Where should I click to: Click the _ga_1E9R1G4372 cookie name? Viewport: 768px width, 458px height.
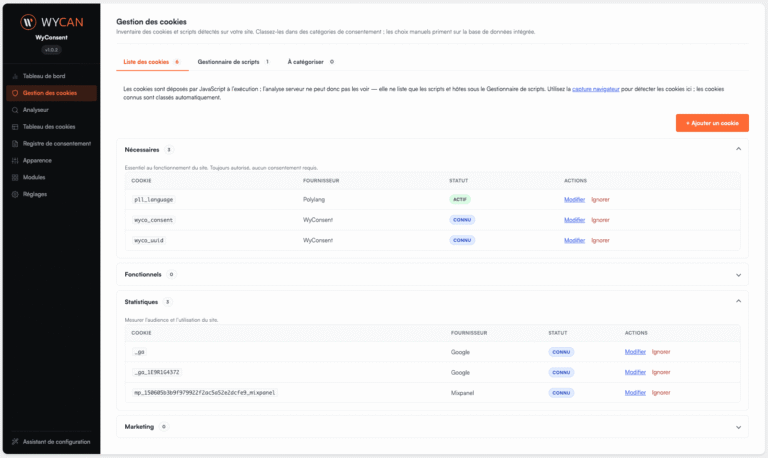157,372
